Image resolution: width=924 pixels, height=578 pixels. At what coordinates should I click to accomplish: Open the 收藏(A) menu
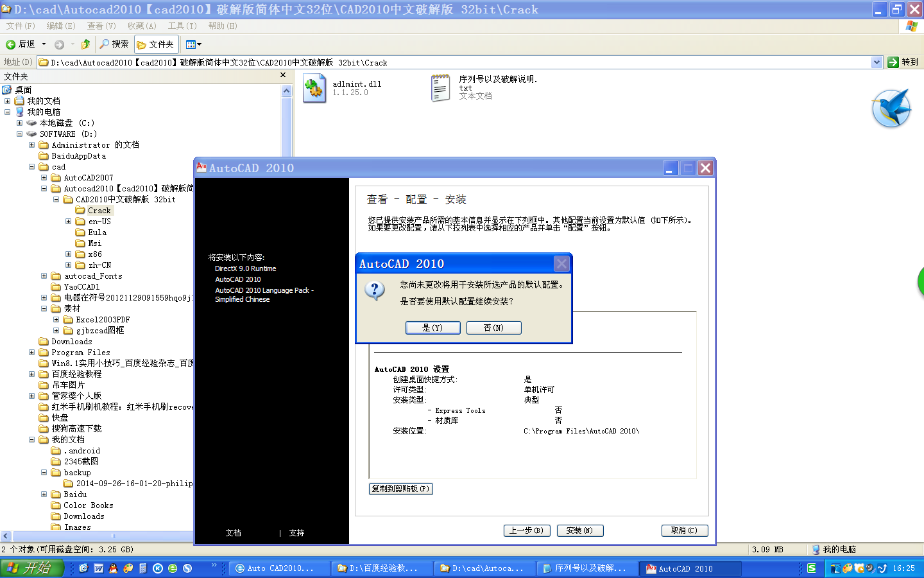point(142,26)
